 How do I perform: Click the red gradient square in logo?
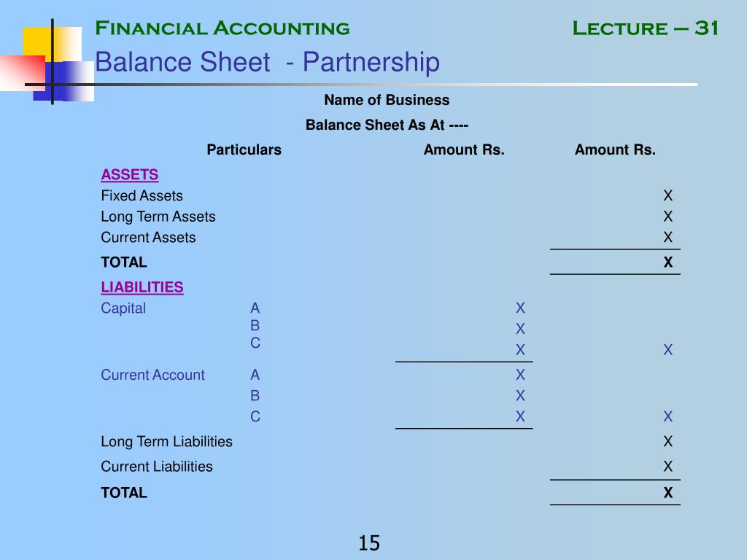[23, 73]
